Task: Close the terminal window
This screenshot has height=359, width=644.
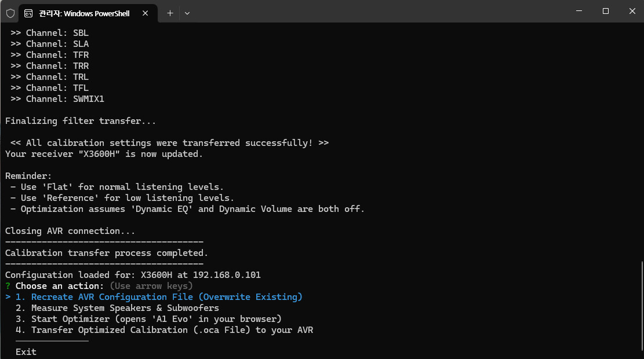Action: pyautogui.click(x=632, y=11)
